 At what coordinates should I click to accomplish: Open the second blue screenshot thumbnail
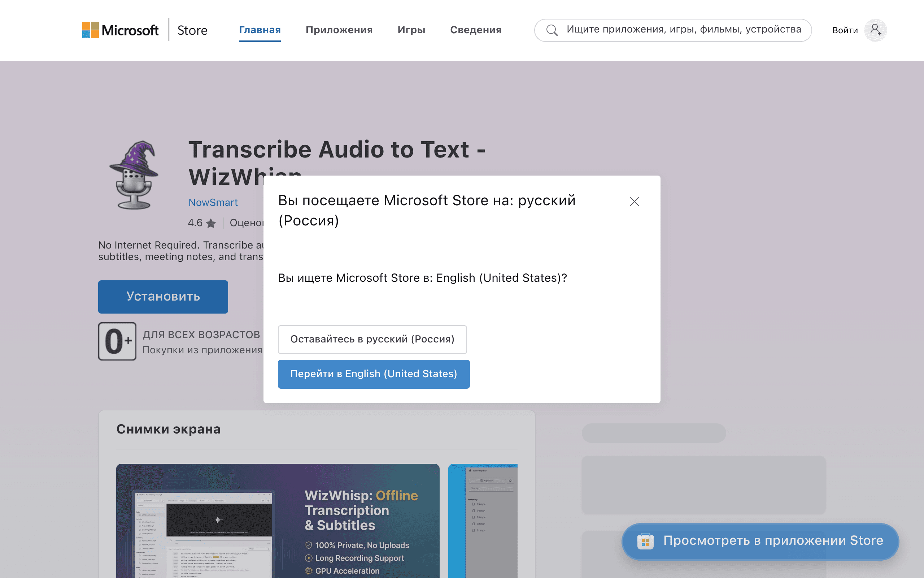(483, 521)
